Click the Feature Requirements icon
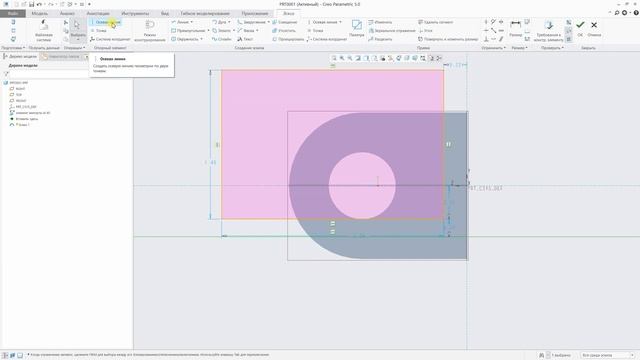640x360 pixels. pyautogui.click(x=549, y=30)
